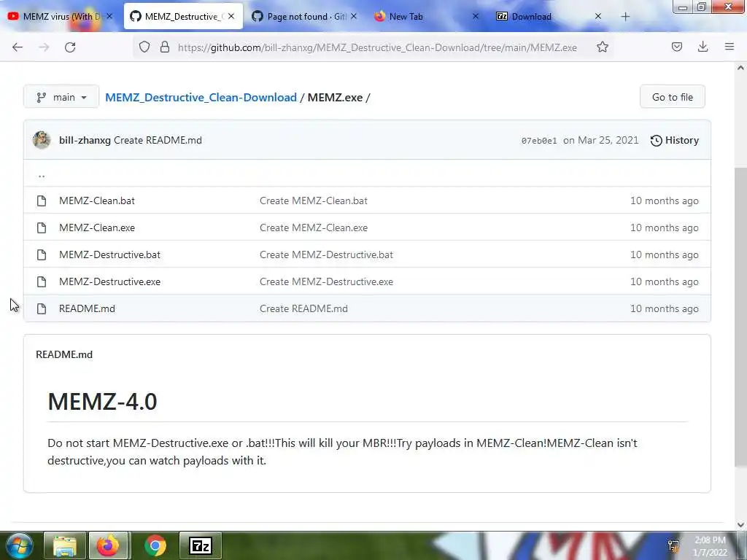This screenshot has height=560, width=747.
Task: Open MEMZ-Clean.bat file
Action: point(97,201)
